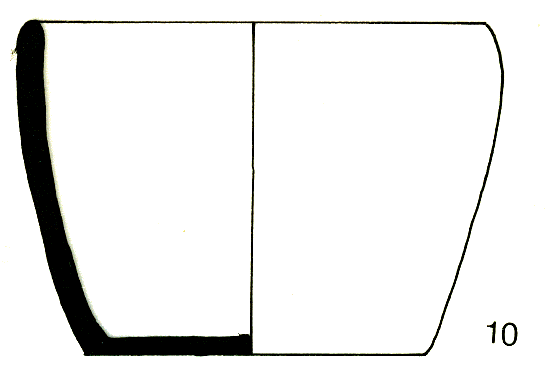Click the digit 1 in the label
Image resolution: width=548 pixels, height=383 pixels.
492,334
